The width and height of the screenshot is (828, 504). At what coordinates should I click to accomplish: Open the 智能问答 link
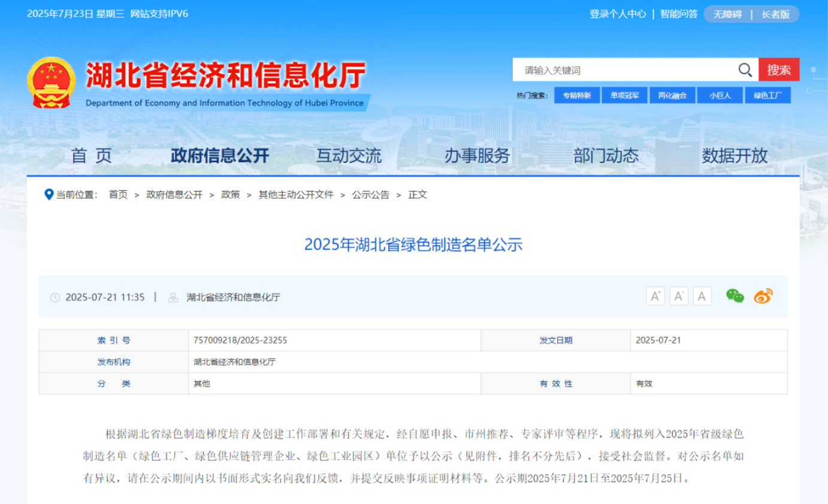pyautogui.click(x=679, y=14)
